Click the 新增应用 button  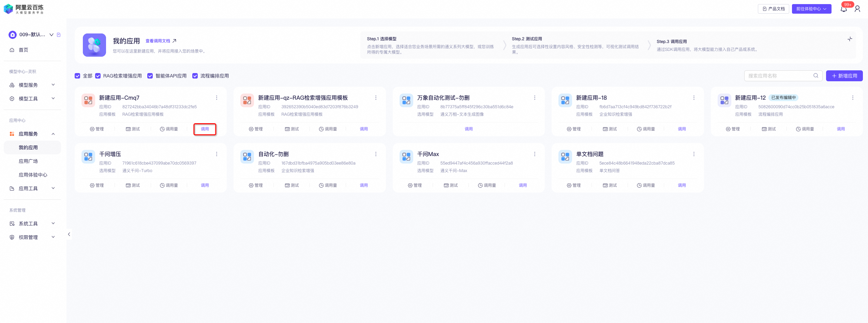click(844, 76)
